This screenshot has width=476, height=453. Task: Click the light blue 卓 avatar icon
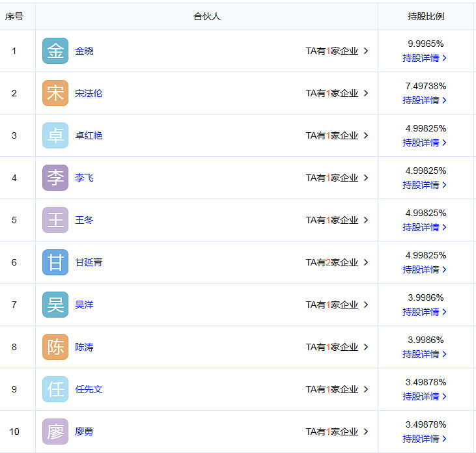55,135
